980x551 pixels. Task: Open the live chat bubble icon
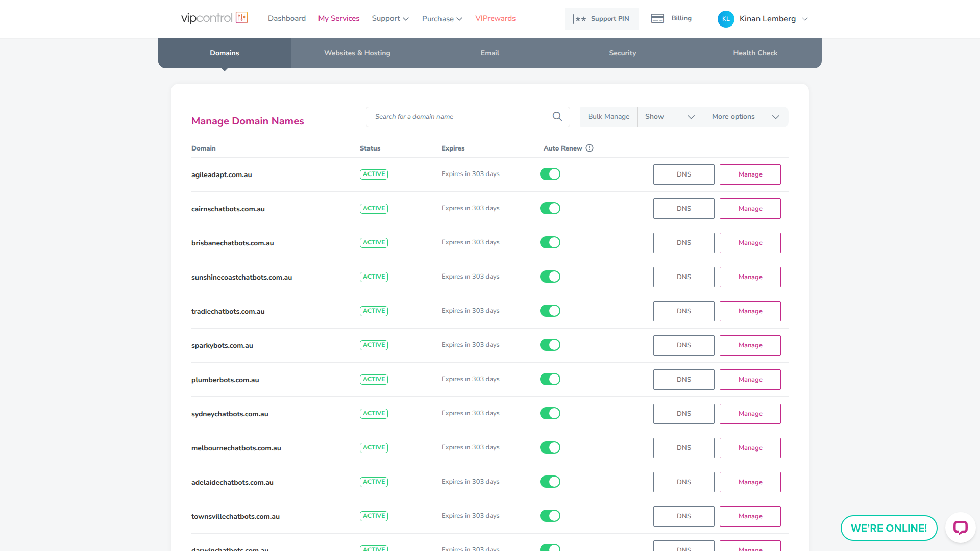tap(960, 528)
